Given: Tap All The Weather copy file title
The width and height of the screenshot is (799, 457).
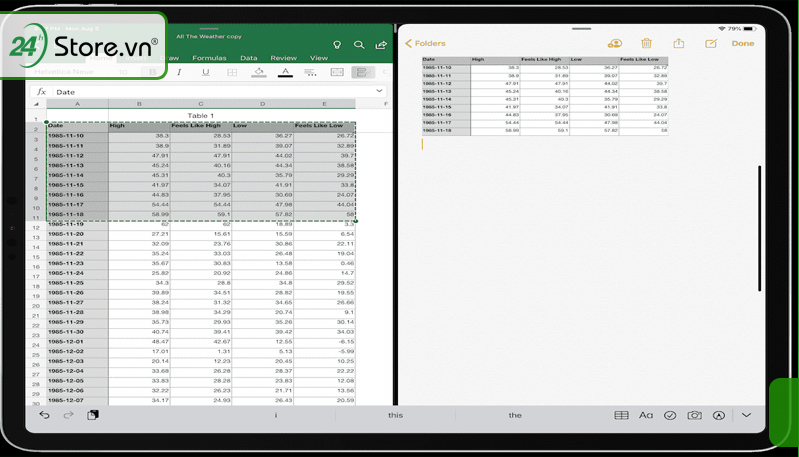Looking at the screenshot, I should [209, 37].
